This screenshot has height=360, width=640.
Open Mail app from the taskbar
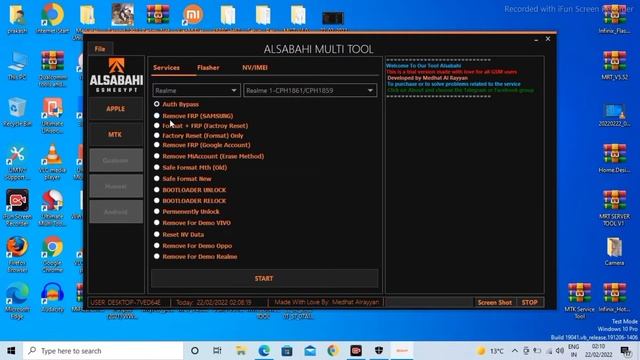click(310, 351)
